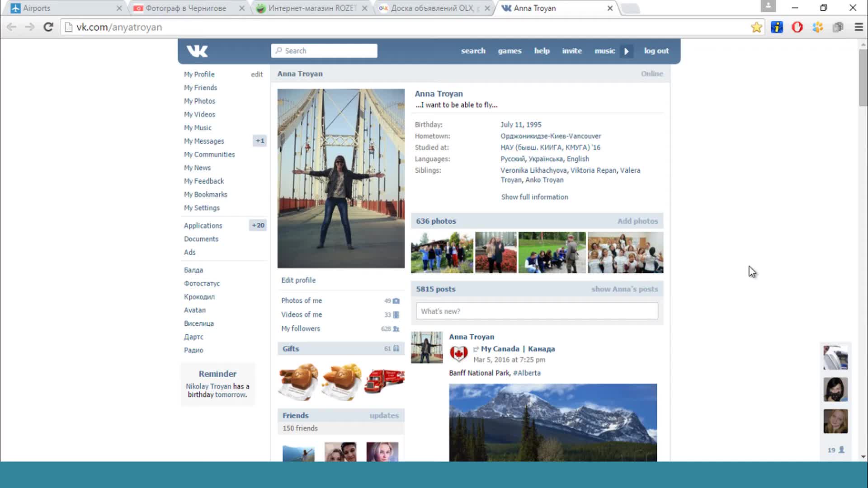Click show Anna's posts link
This screenshot has width=868, height=488.
[624, 289]
